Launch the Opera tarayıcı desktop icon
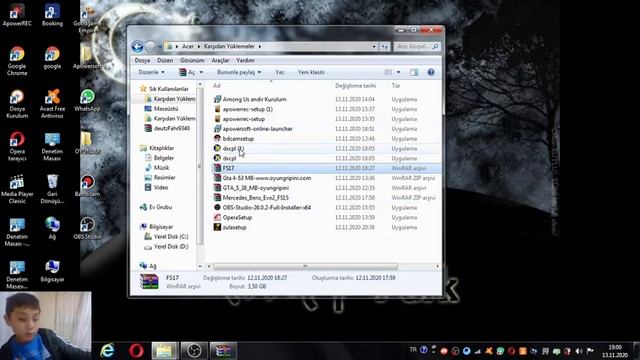Image resolution: width=640 pixels, height=360 pixels. click(x=17, y=146)
